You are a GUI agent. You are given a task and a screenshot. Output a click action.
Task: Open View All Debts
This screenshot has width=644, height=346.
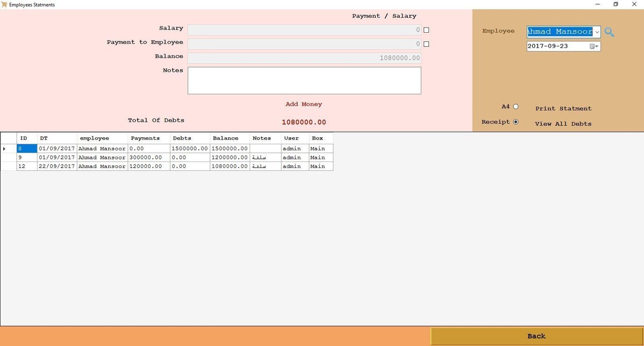(x=563, y=124)
